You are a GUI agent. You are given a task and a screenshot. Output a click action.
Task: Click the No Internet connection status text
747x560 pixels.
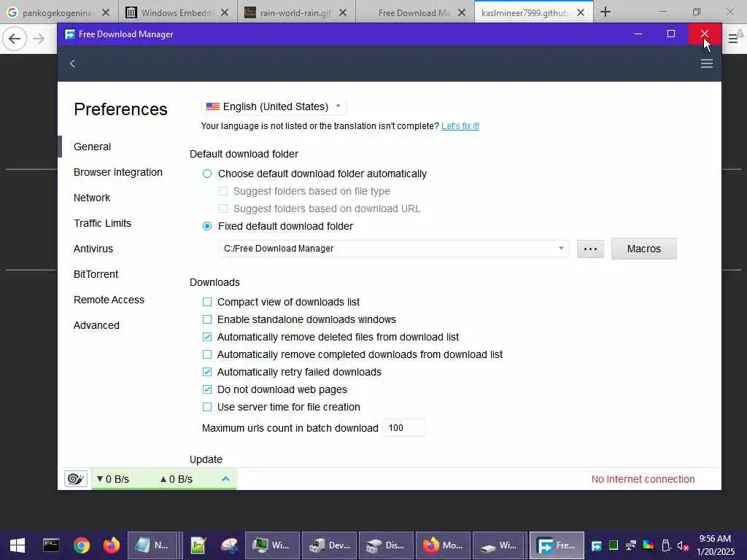pos(643,479)
